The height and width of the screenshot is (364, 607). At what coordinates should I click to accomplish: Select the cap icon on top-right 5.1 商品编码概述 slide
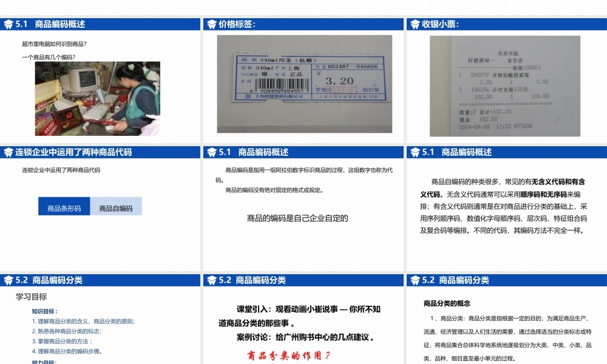coord(413,153)
